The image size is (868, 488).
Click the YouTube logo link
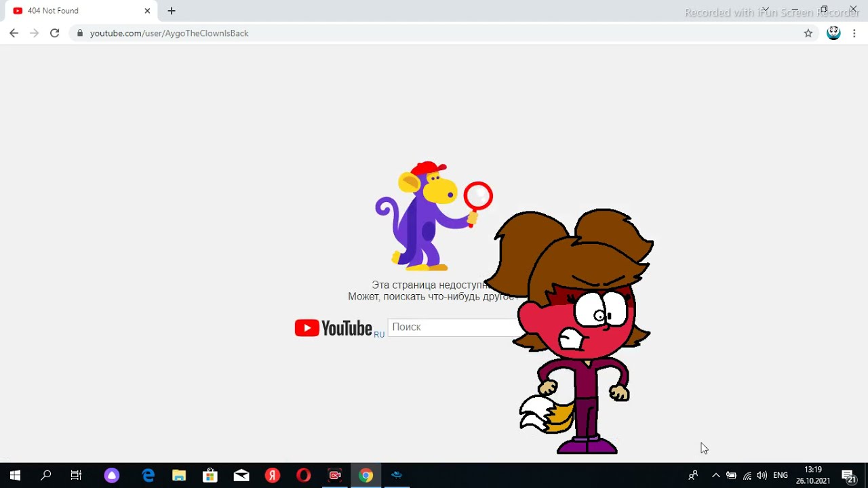pyautogui.click(x=334, y=328)
